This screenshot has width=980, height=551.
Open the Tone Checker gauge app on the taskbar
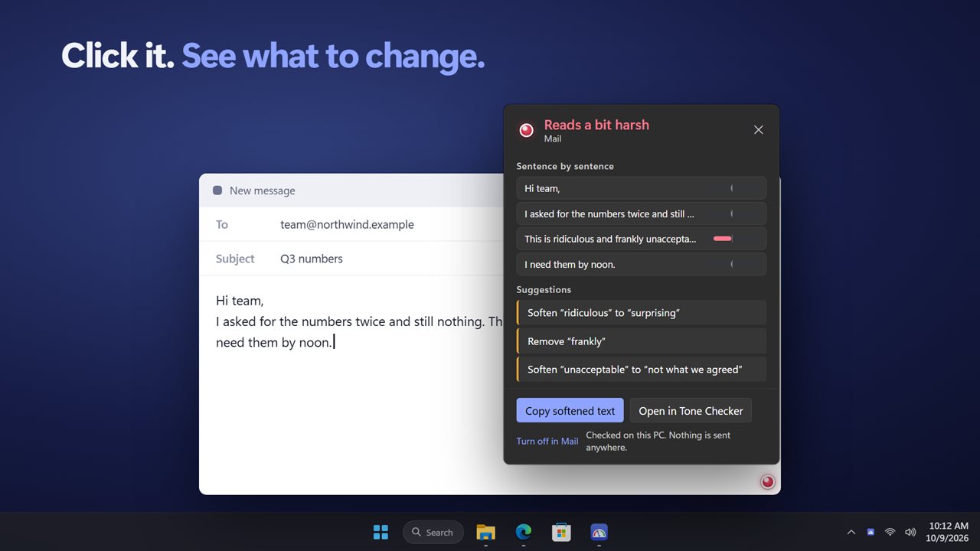[599, 532]
